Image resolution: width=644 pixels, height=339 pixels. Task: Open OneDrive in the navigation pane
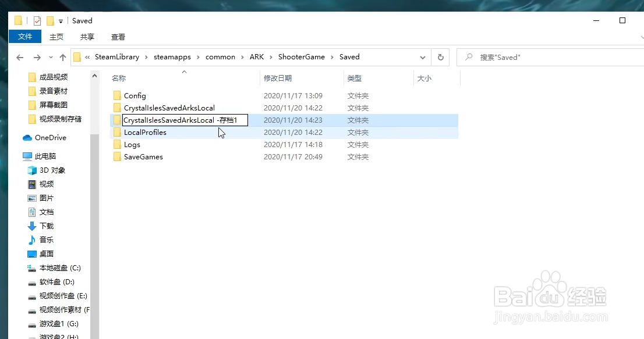coord(51,138)
